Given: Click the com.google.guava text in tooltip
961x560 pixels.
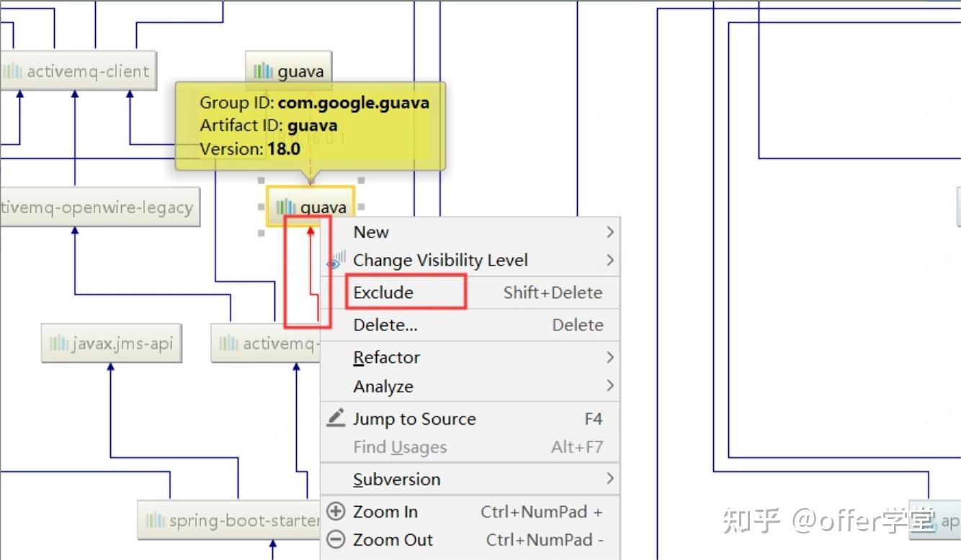Looking at the screenshot, I should click(354, 102).
